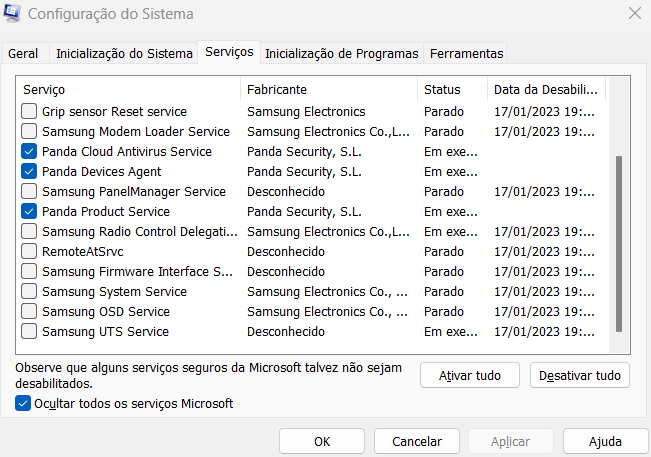Screen dimensions: 651x457
Task: Toggle Ocultar todos os serviços Microsoft
Action: click(24, 404)
